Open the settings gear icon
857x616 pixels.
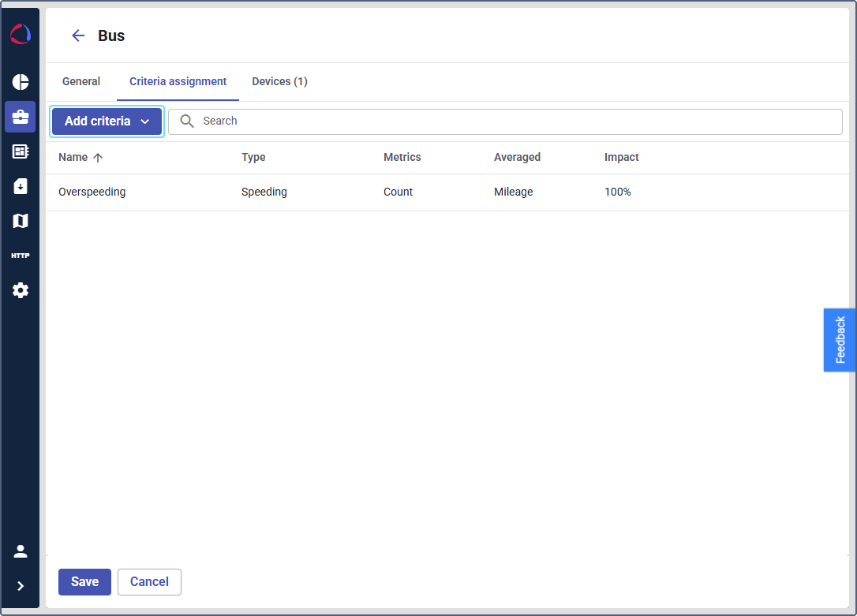(x=21, y=290)
